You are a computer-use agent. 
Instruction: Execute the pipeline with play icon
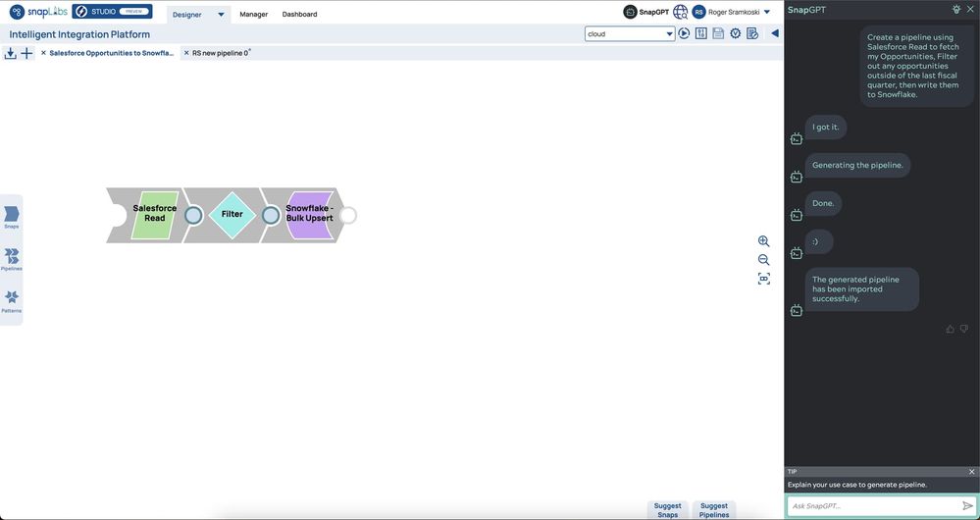[684, 33]
